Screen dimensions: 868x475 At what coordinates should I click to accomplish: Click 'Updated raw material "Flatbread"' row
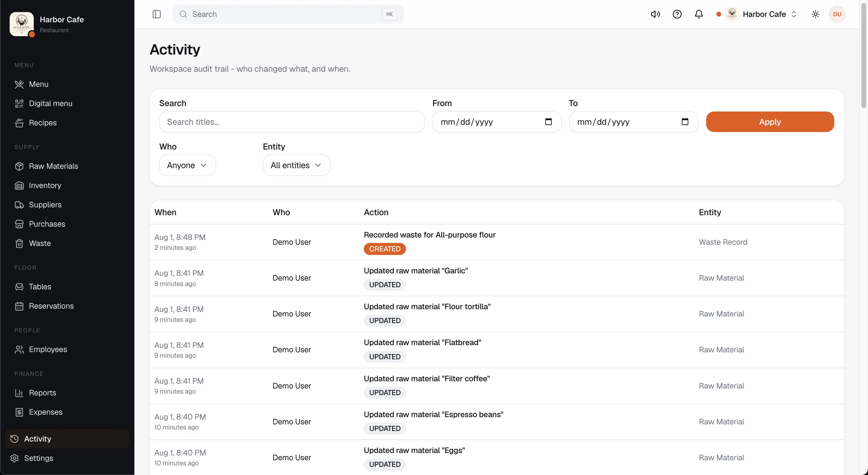pyautogui.click(x=497, y=350)
